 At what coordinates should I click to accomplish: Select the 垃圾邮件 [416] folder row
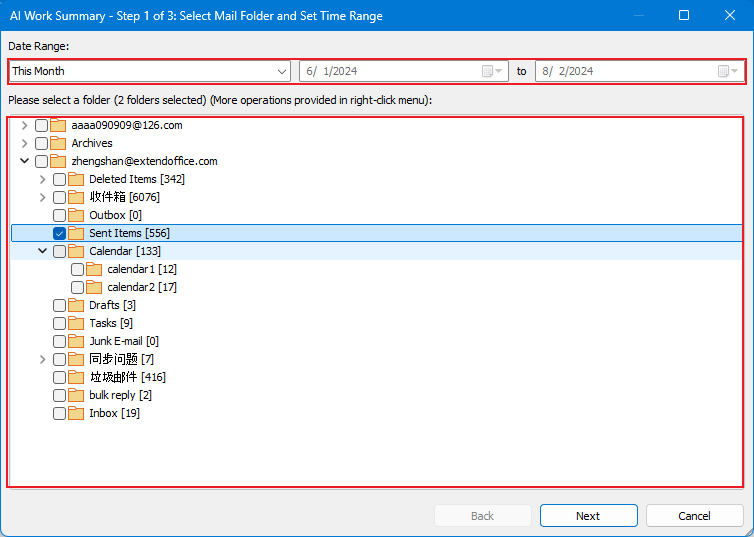point(127,377)
